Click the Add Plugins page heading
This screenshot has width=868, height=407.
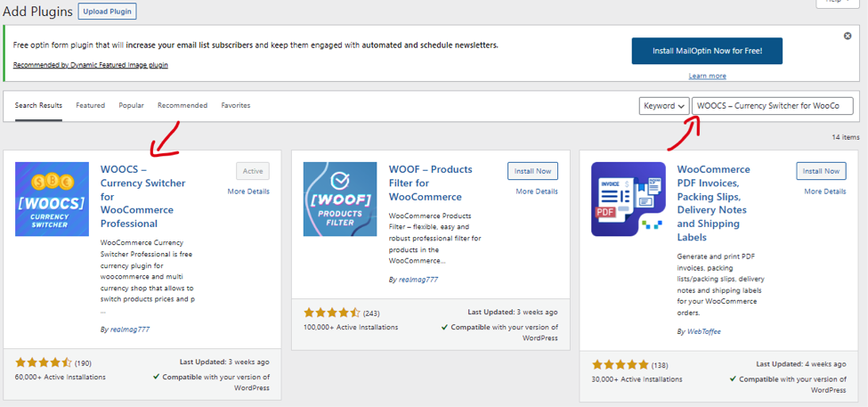click(x=37, y=12)
